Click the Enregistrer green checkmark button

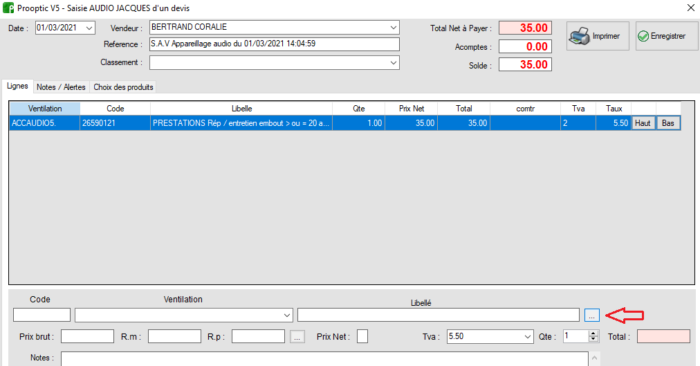[x=667, y=36]
